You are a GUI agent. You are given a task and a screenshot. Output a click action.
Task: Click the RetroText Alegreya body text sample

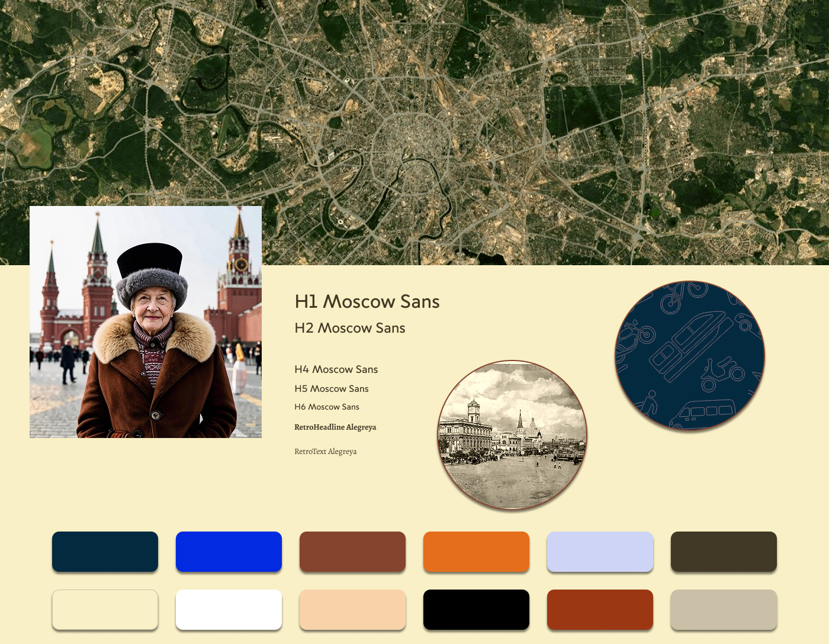[326, 451]
